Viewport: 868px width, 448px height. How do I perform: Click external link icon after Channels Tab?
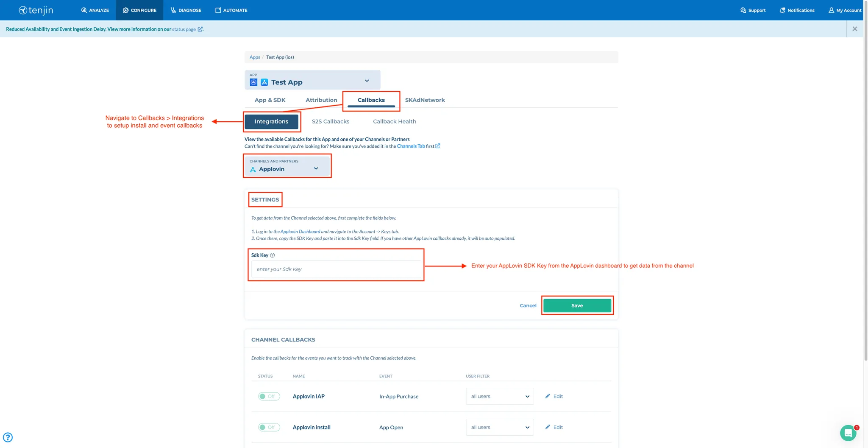[x=438, y=146]
